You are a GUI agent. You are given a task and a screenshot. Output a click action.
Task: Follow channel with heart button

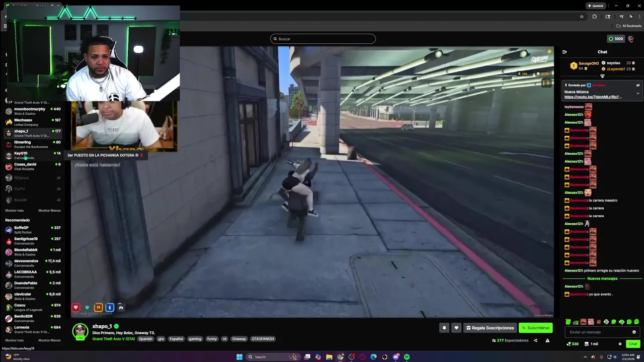[x=456, y=328]
